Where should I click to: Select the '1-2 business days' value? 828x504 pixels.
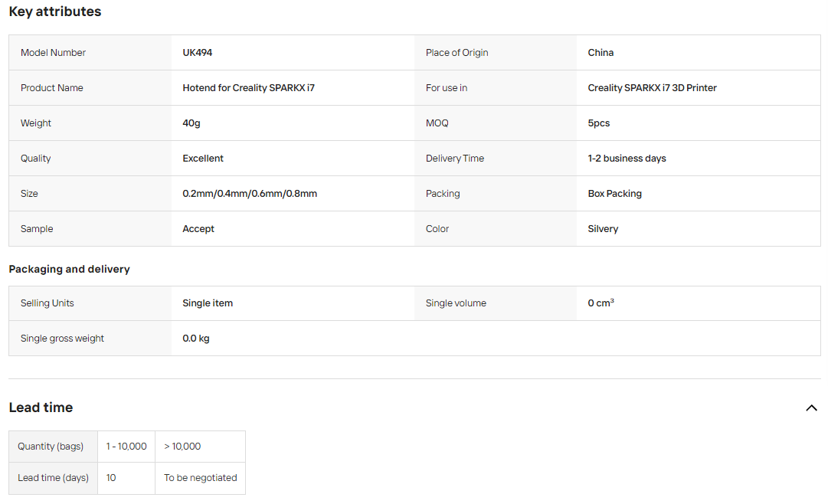coord(627,158)
